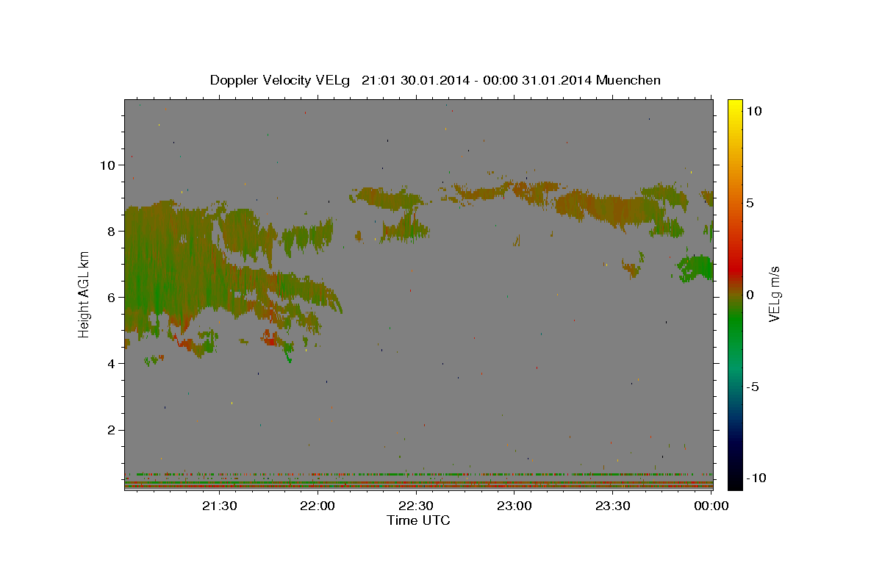
Task: Click the colorbar value 5 label
Action: click(750, 203)
